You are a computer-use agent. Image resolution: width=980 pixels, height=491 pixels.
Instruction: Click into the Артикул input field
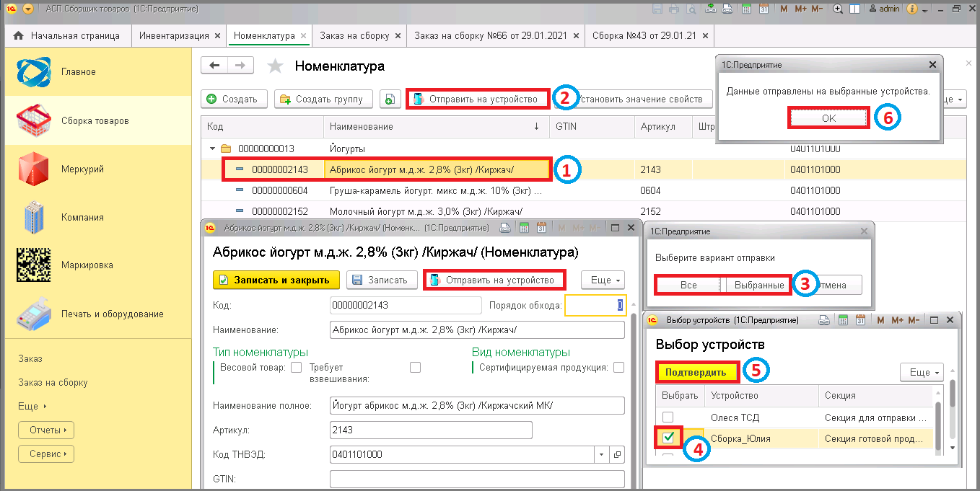tap(431, 430)
